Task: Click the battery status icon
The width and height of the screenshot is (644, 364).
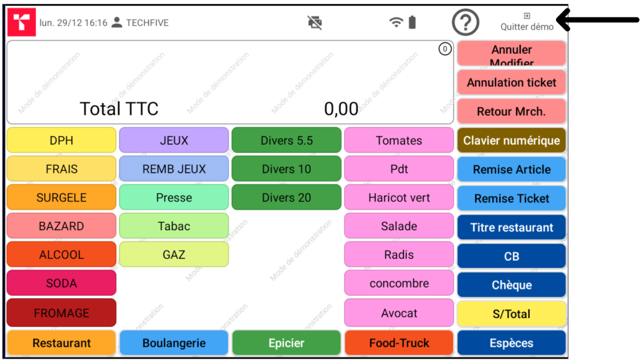Action: tap(412, 23)
